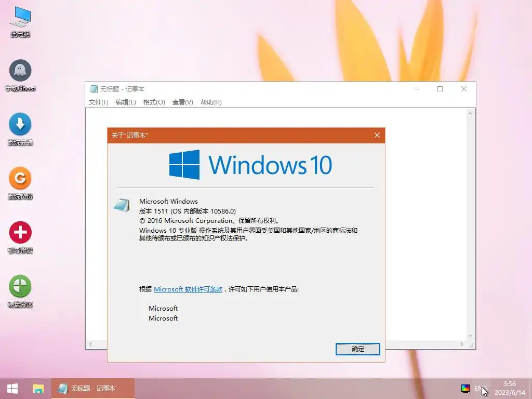Click Notepad's horizontal scrollbar left arrow
The width and height of the screenshot is (532, 399).
point(90,344)
